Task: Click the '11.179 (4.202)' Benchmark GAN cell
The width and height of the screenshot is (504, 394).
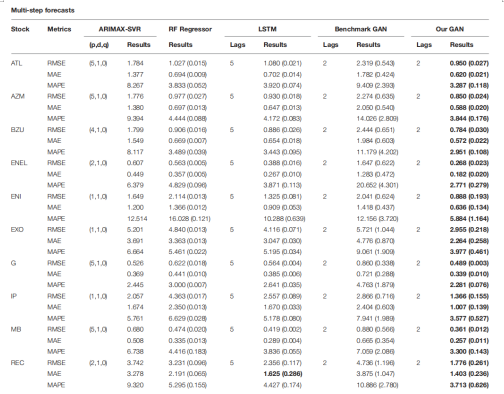Action: pos(377,152)
